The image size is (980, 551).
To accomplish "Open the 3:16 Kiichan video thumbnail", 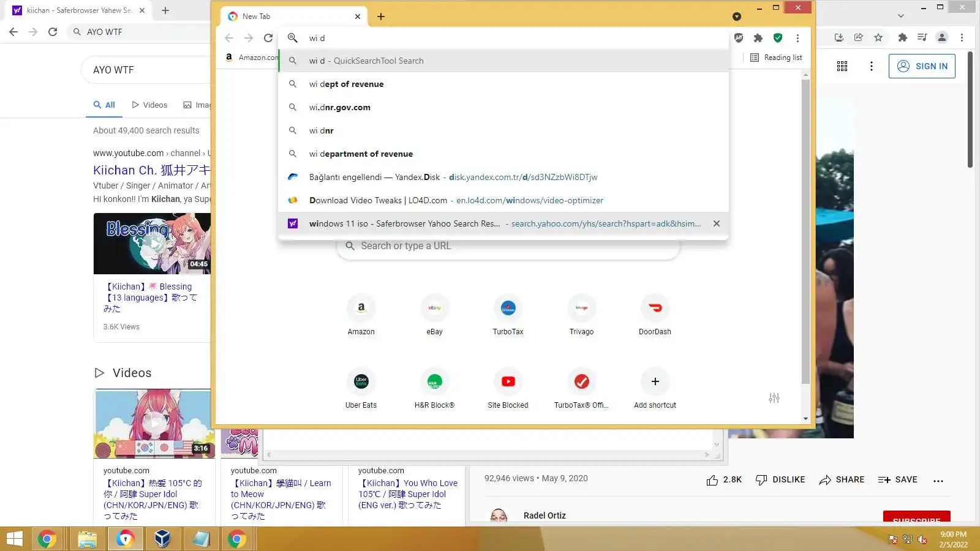I will click(155, 424).
